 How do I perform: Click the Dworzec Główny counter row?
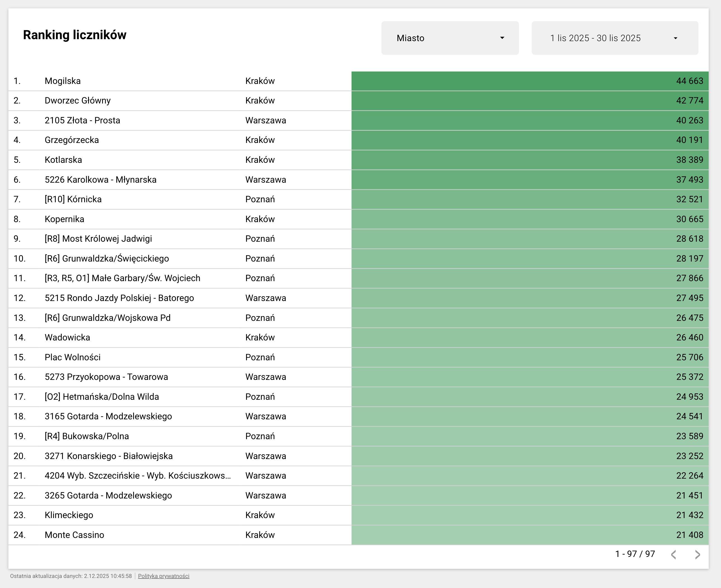click(x=77, y=101)
